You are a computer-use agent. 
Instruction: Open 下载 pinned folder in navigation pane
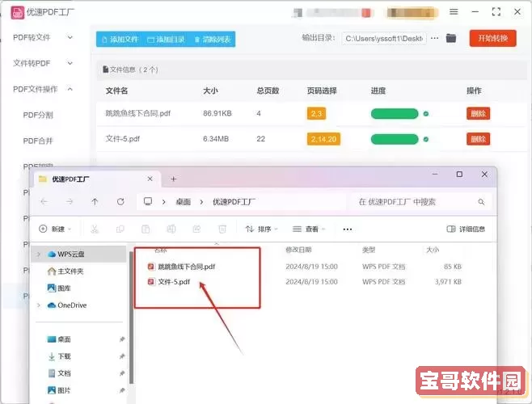pyautogui.click(x=59, y=356)
